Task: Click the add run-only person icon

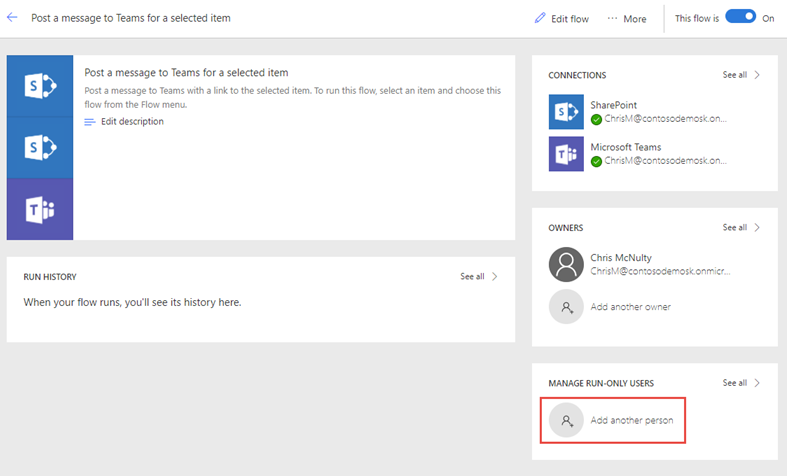Action: tap(566, 421)
